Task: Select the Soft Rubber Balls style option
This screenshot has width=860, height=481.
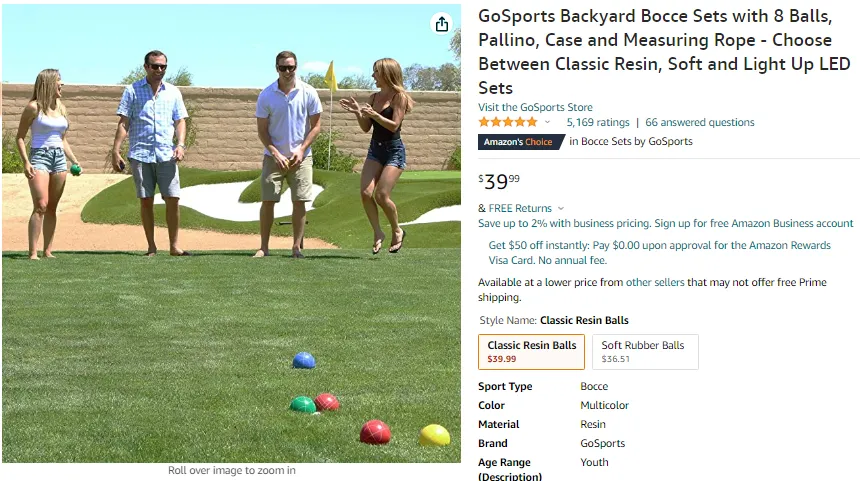Action: click(645, 352)
